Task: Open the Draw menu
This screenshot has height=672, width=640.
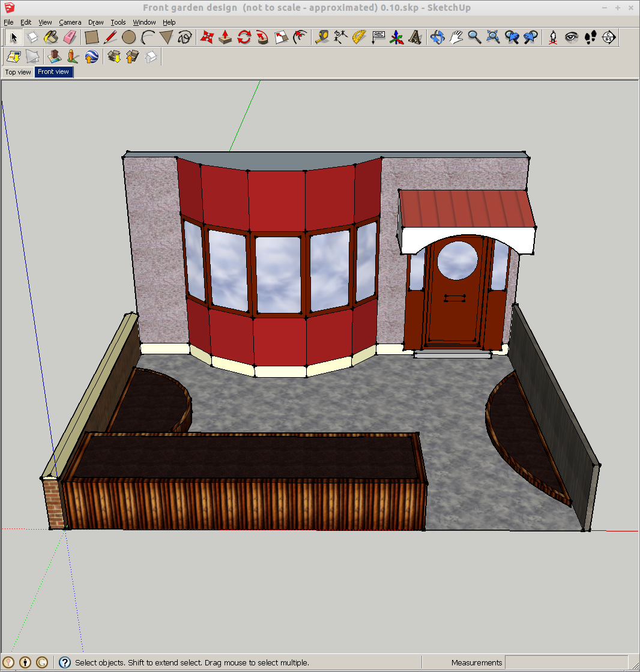Action: pos(95,22)
